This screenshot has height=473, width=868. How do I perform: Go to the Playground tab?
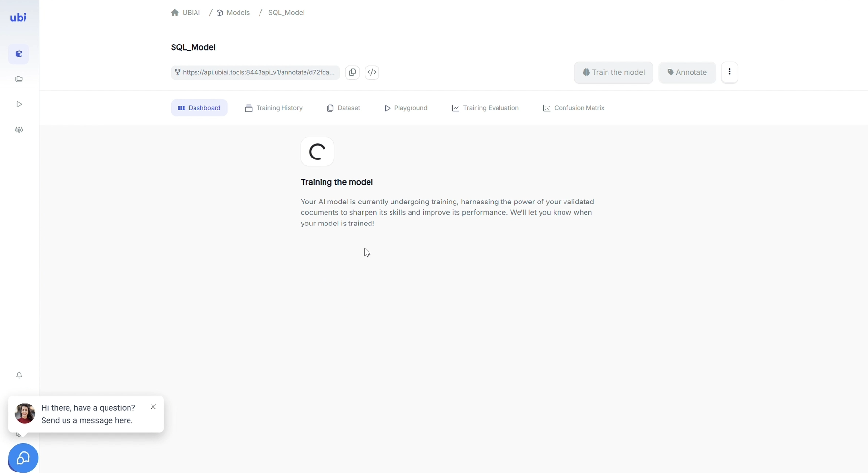point(406,108)
